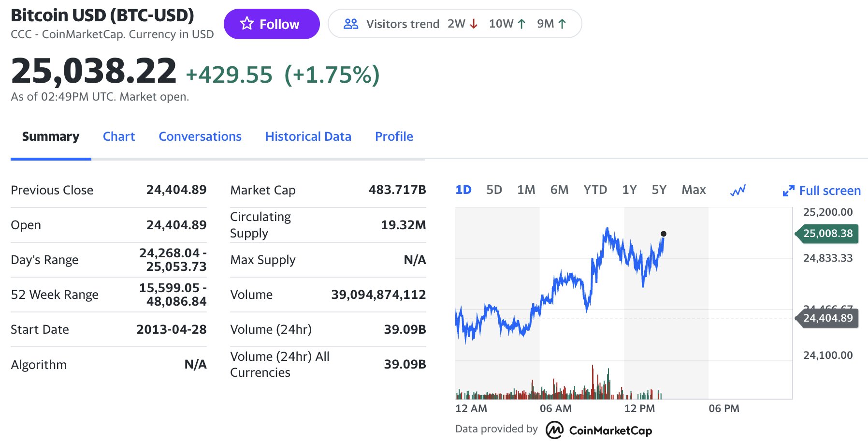Go to the Historical Data tab
Image resolution: width=868 pixels, height=444 pixels.
[x=308, y=136]
